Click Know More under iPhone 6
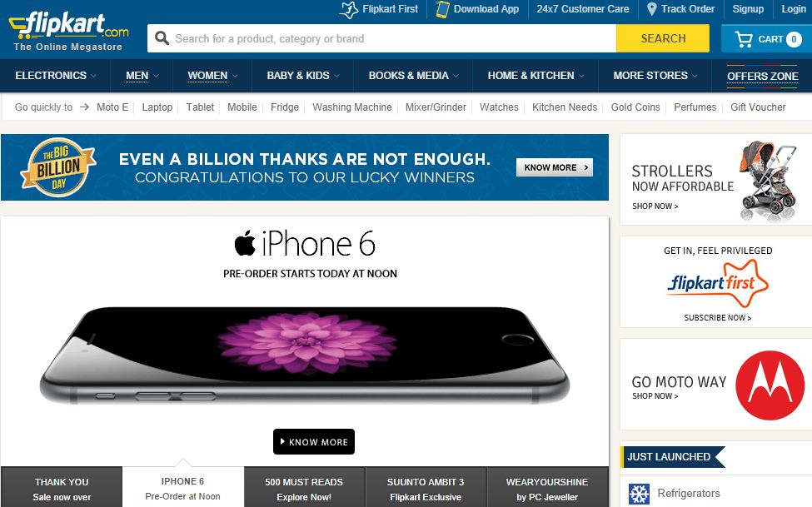812x507 pixels. tap(314, 442)
